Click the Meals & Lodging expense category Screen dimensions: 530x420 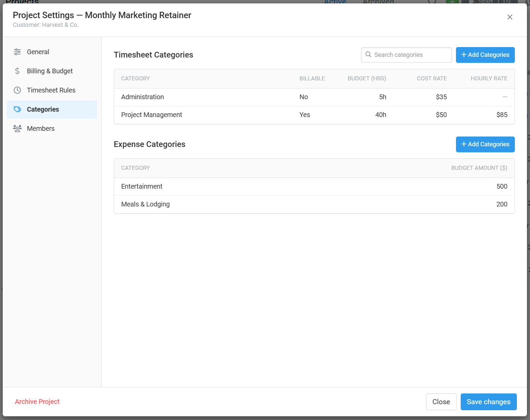point(314,204)
